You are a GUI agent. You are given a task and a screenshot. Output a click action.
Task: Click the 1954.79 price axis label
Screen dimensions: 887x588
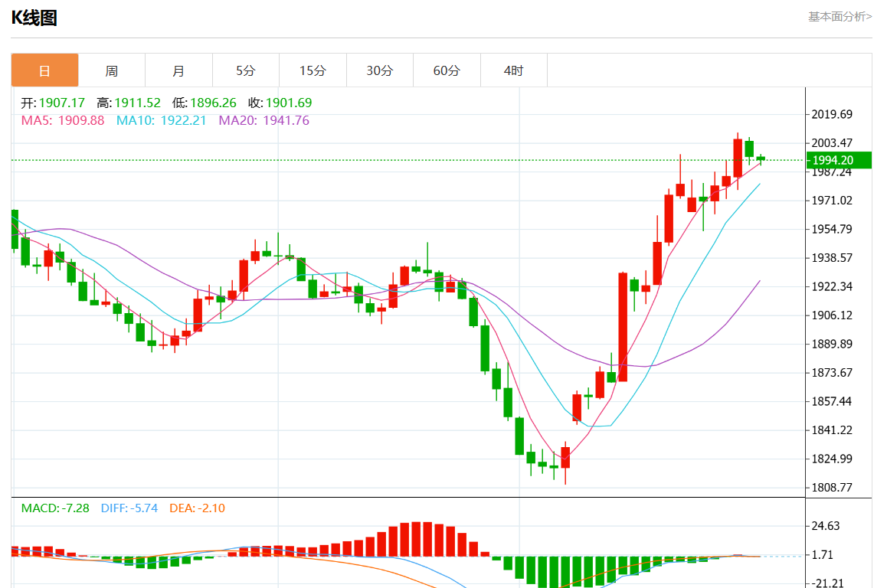pyautogui.click(x=832, y=230)
